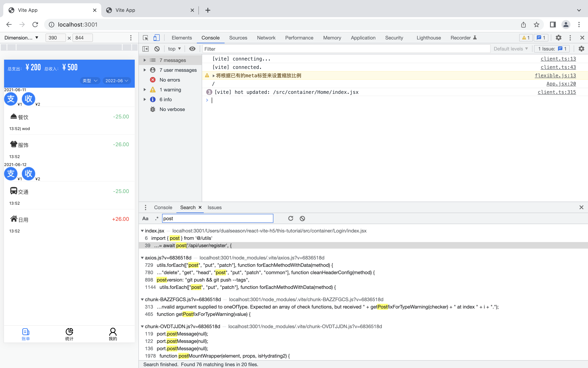Open the drawer more tools menu
This screenshot has width=588, height=368.
pos(146,207)
